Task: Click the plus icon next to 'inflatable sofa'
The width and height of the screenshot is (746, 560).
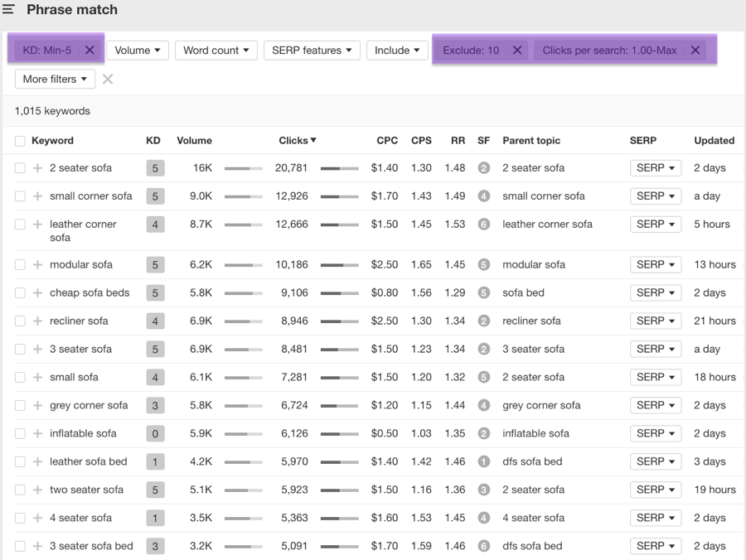Action: pos(37,434)
